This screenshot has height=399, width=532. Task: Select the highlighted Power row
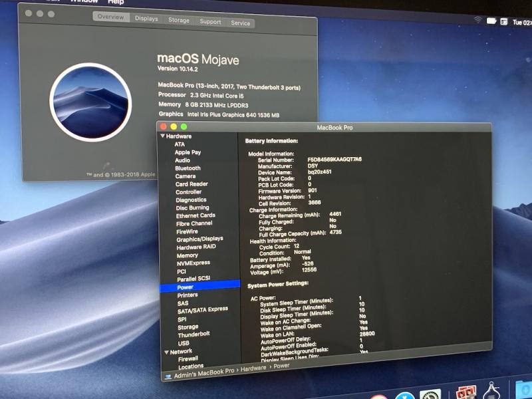[x=200, y=287]
